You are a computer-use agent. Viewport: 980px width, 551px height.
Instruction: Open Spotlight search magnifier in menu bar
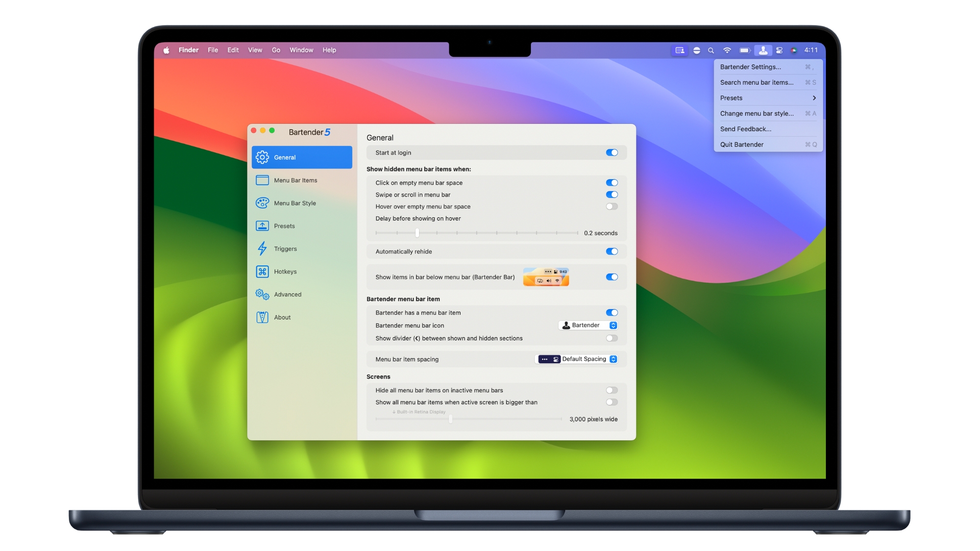711,51
